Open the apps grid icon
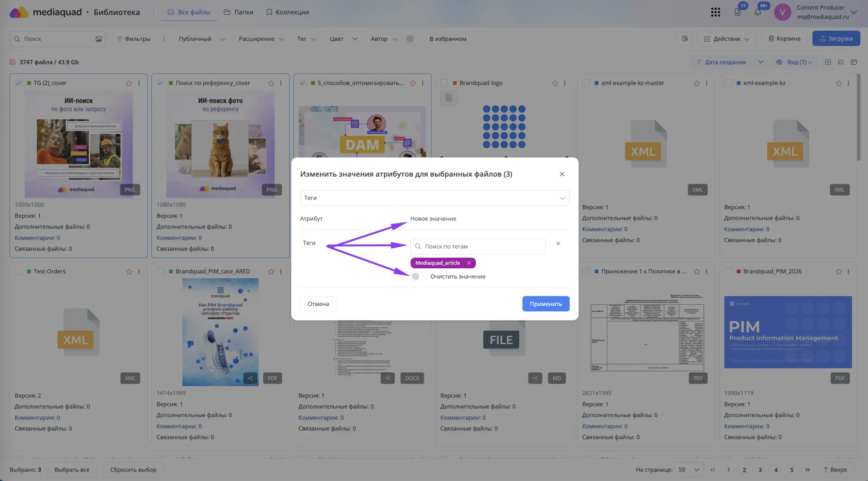The height and width of the screenshot is (481, 868). point(715,12)
